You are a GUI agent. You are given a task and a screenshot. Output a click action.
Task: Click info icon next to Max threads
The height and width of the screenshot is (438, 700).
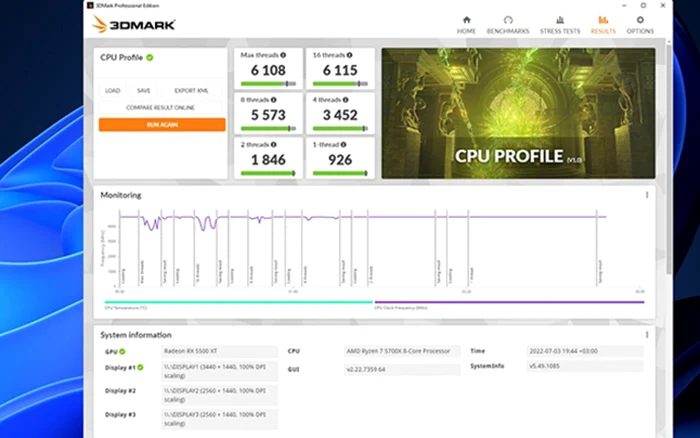(283, 55)
